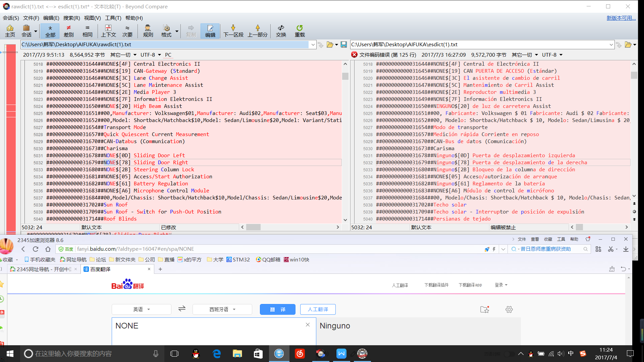Open the Baidu Translate settings gear
The width and height of the screenshot is (644, 362).
[509, 309]
